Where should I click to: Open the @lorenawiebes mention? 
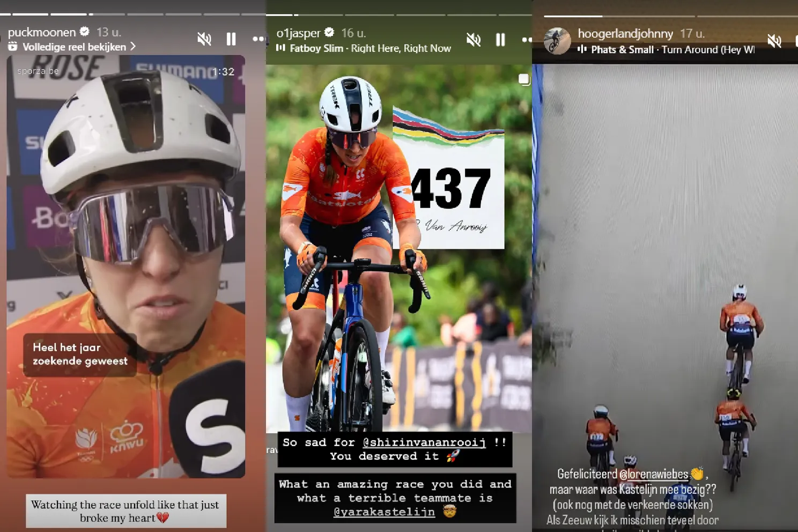(x=654, y=474)
